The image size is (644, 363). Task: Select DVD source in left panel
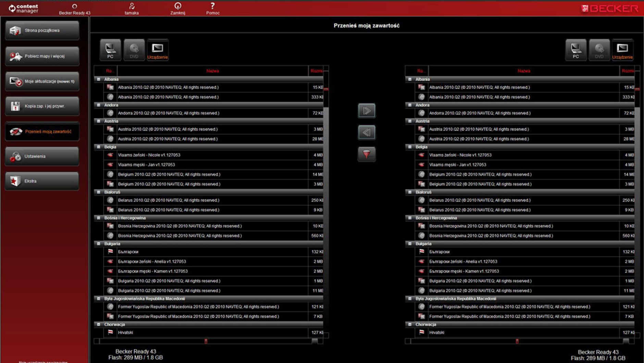(134, 50)
